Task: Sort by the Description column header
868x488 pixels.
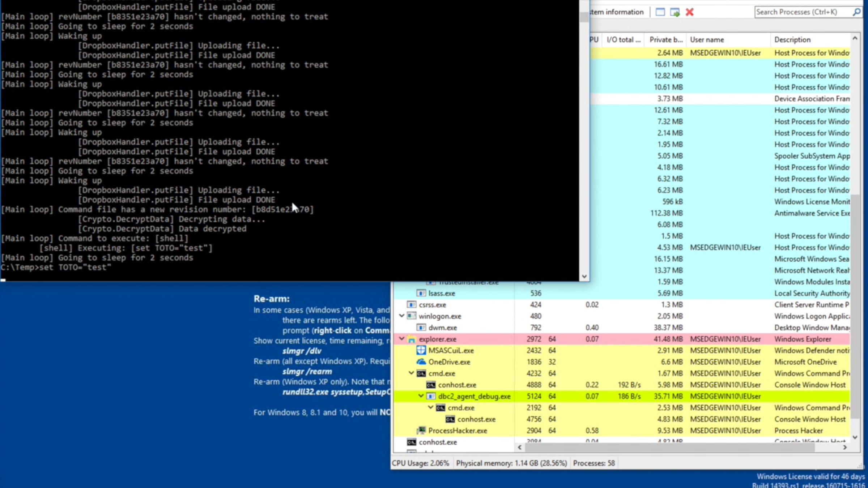Action: 810,40
